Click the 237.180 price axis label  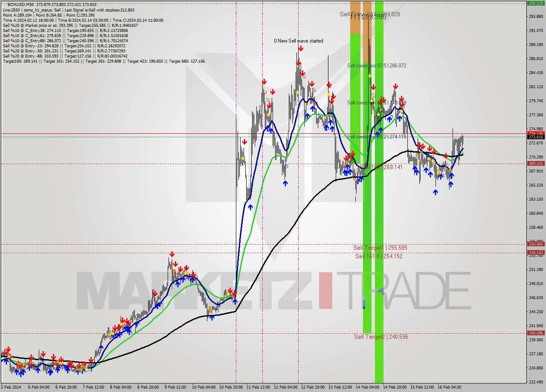coord(536,354)
